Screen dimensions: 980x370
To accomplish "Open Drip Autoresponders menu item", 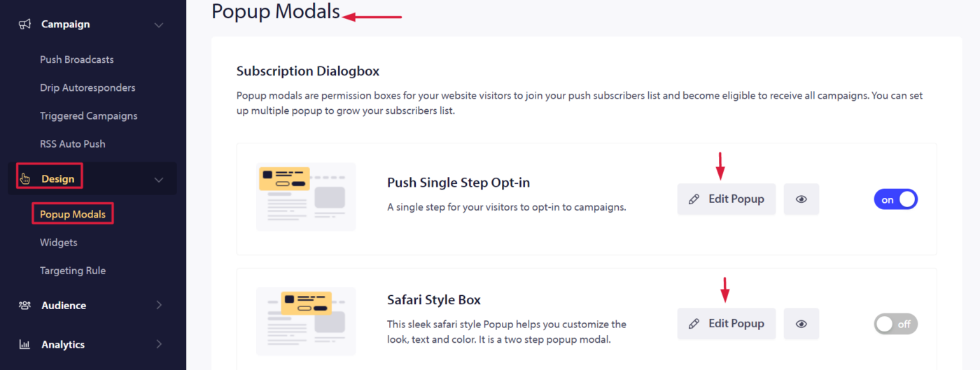I will coord(87,87).
